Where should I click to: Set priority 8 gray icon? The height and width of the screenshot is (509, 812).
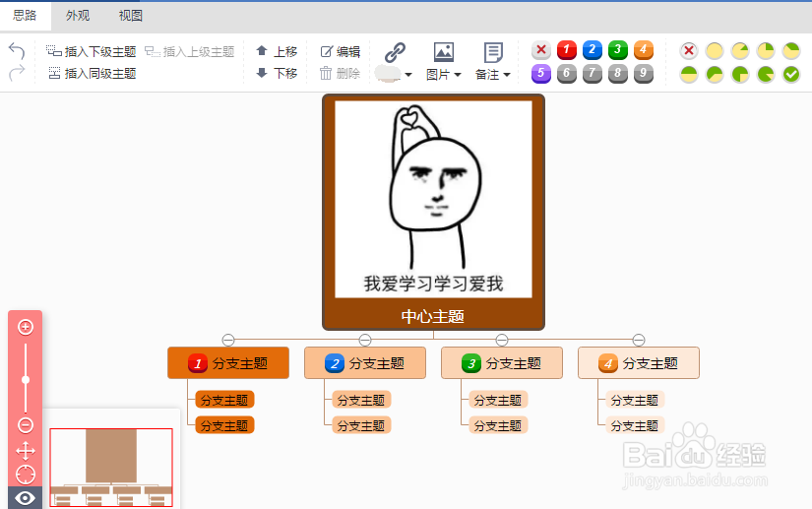617,74
